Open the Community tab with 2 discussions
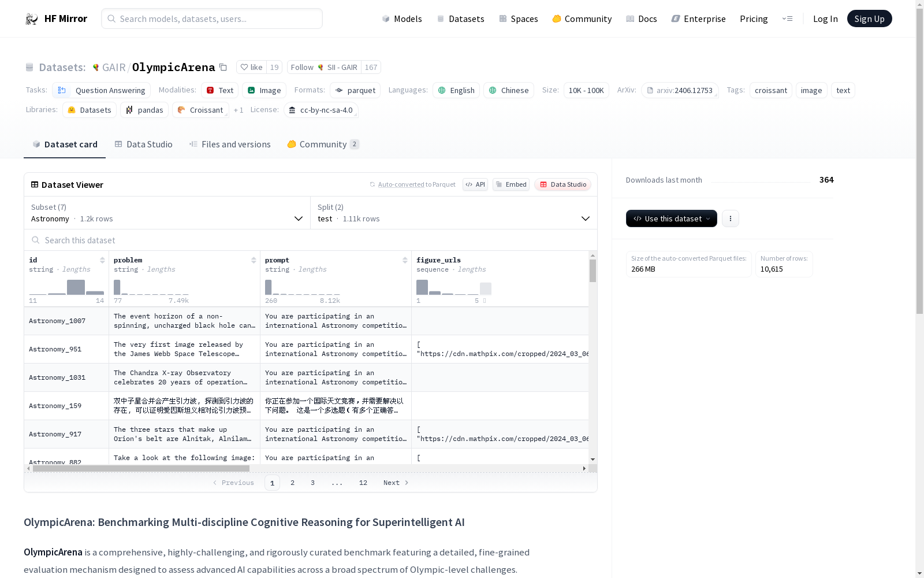The width and height of the screenshot is (924, 578). (x=323, y=144)
